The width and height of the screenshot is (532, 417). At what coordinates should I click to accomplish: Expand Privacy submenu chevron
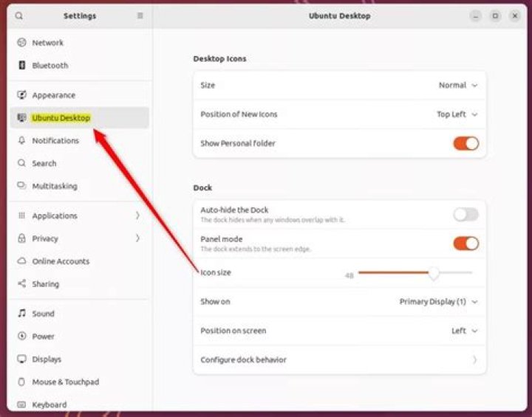pos(137,238)
